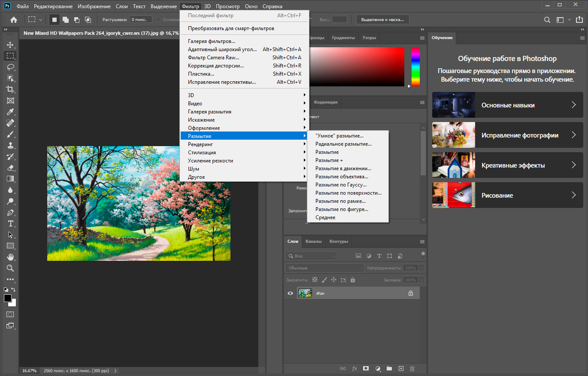Open the Обычные blend mode dropdown
Viewport: 588px width, 376px height.
(324, 268)
